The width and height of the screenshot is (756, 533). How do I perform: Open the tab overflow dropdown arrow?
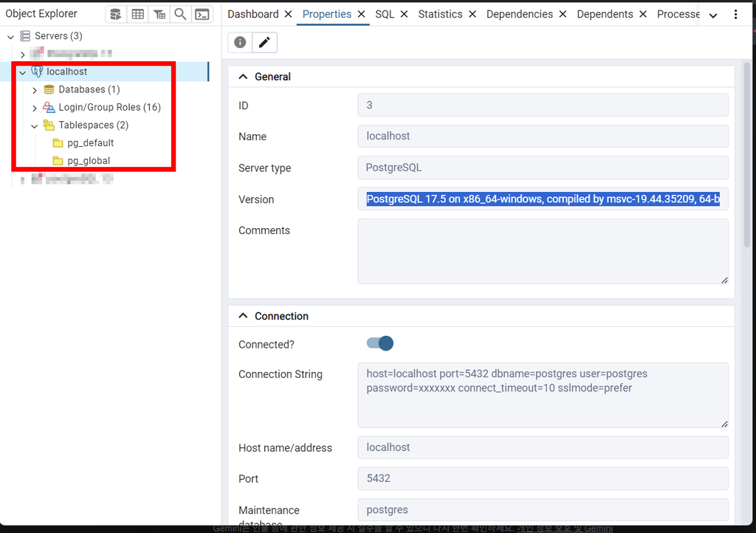pos(714,16)
